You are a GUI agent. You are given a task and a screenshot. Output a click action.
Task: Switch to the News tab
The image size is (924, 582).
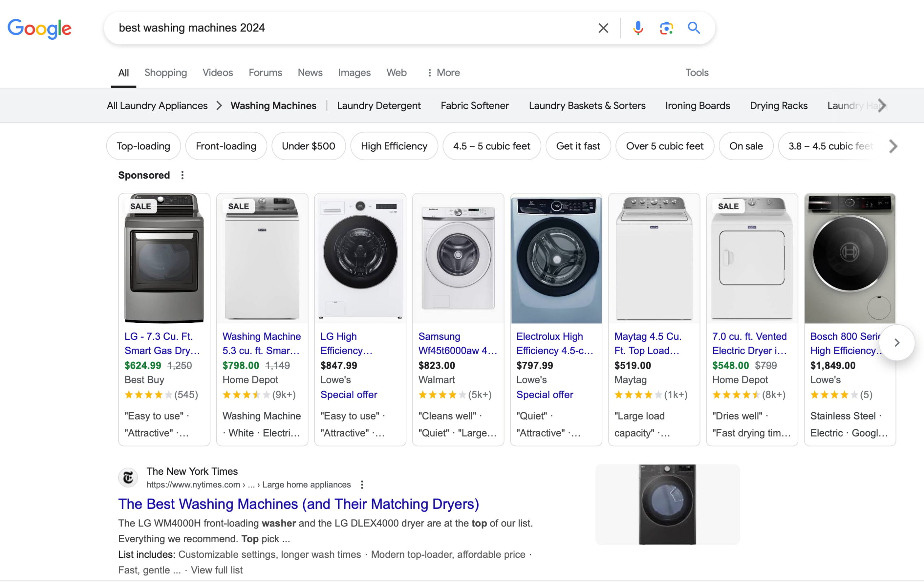[x=310, y=73]
